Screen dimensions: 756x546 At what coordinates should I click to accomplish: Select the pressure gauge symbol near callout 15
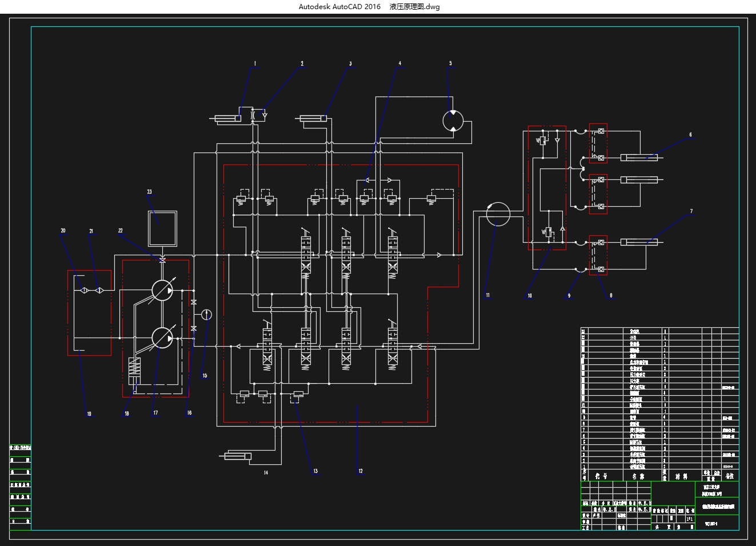tap(207, 314)
